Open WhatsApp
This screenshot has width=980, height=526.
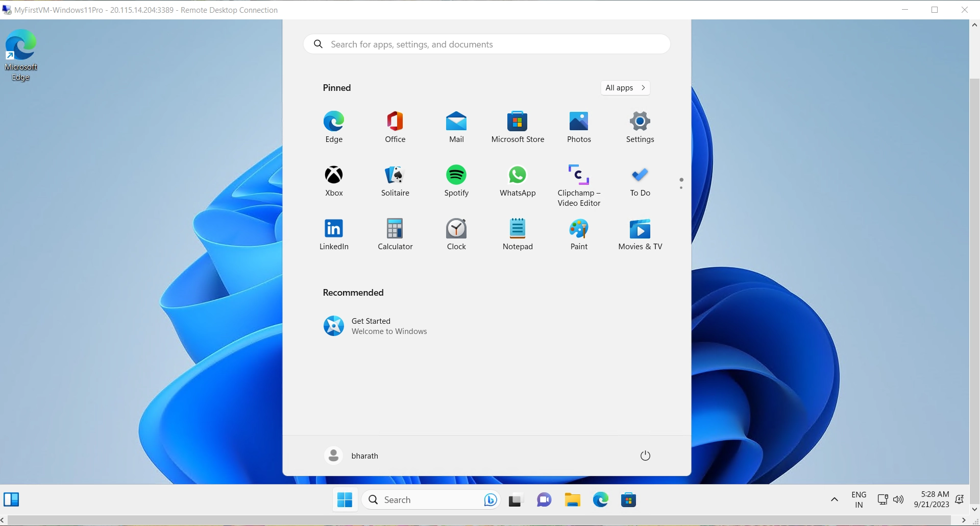[518, 181]
